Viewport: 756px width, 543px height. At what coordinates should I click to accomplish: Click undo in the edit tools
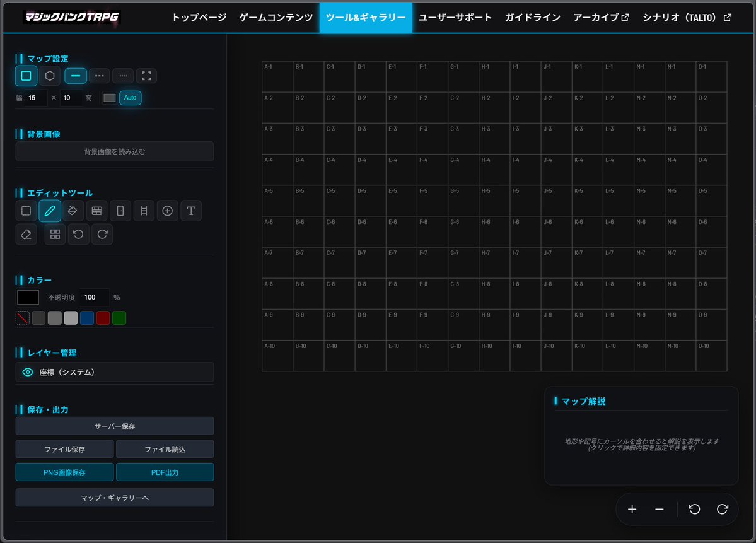pyautogui.click(x=78, y=235)
